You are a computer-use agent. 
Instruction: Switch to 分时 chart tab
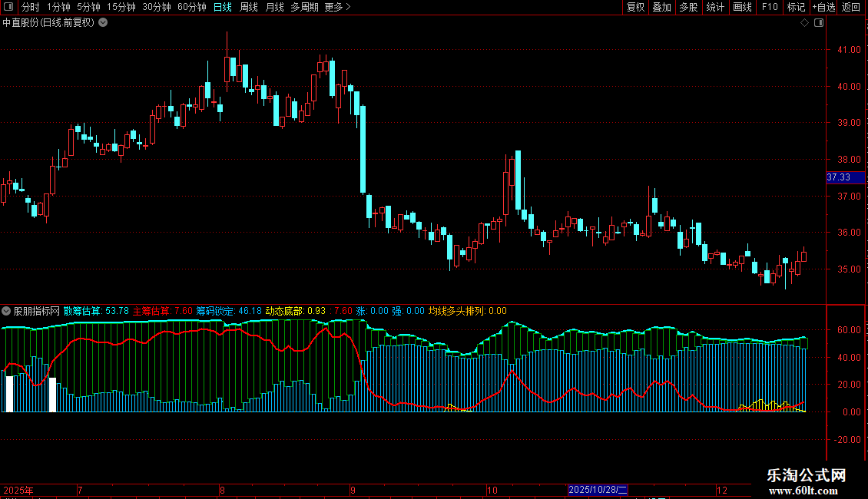coord(31,7)
